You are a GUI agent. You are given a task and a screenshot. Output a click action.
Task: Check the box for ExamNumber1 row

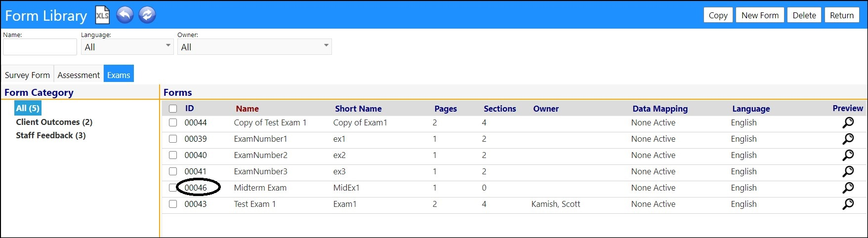[173, 139]
